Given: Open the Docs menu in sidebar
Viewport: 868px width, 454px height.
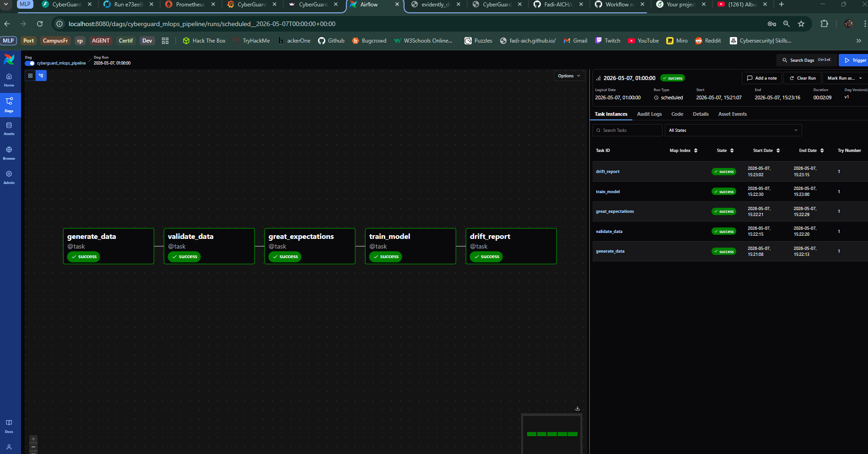Looking at the screenshot, I should (9, 426).
